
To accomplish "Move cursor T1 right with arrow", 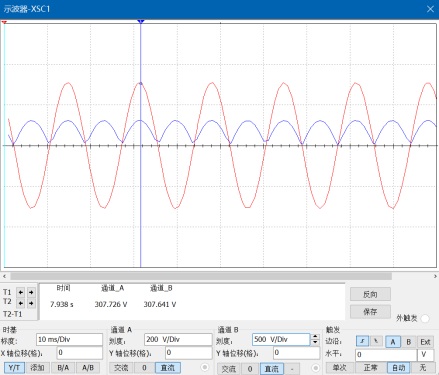I will click(31, 292).
